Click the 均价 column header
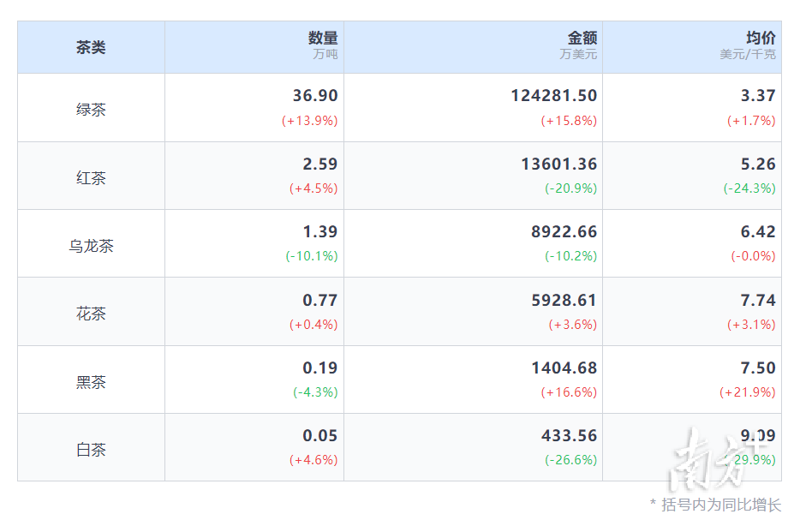 tap(760, 39)
